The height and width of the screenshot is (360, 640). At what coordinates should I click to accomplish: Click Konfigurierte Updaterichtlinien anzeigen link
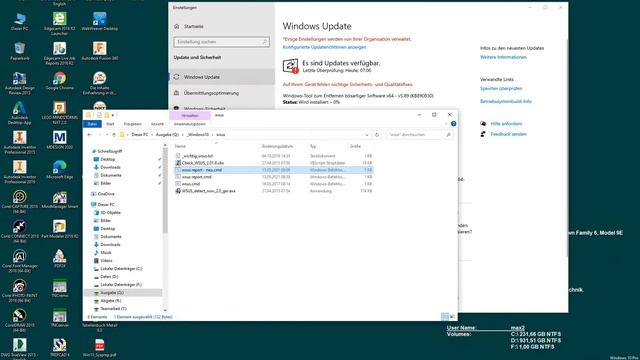pos(324,47)
